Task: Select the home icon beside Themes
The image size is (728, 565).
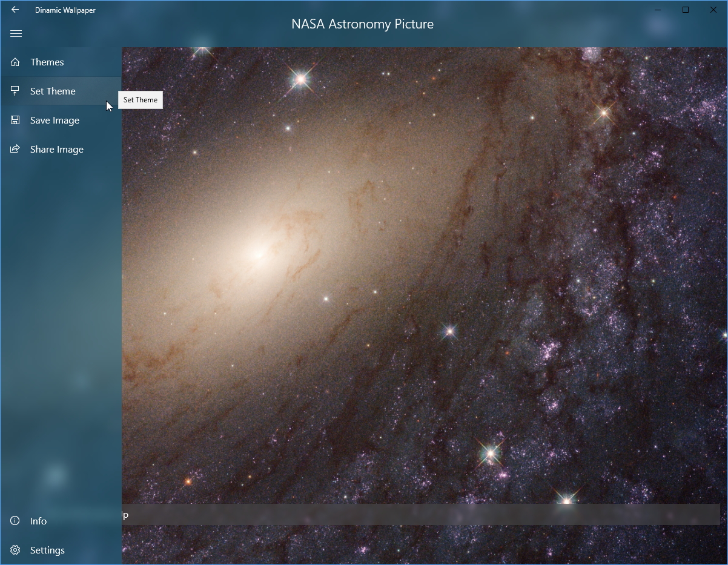Action: coord(15,62)
